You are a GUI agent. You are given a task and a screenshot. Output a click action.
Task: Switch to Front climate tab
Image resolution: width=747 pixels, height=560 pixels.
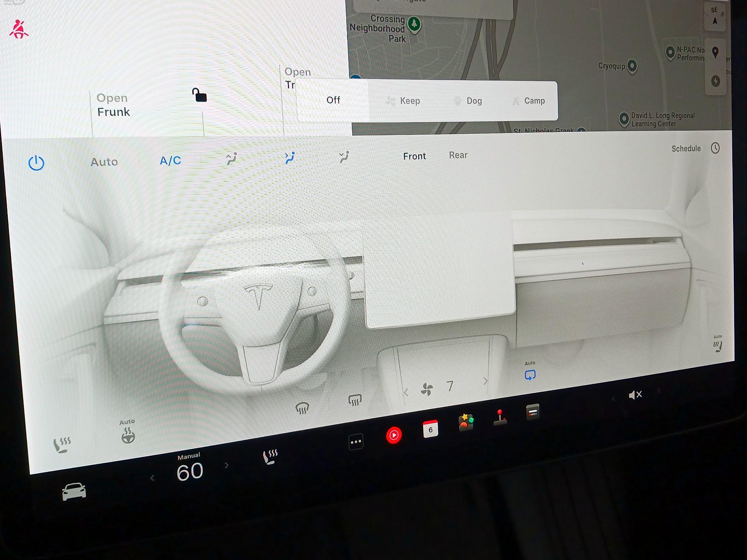tap(414, 156)
